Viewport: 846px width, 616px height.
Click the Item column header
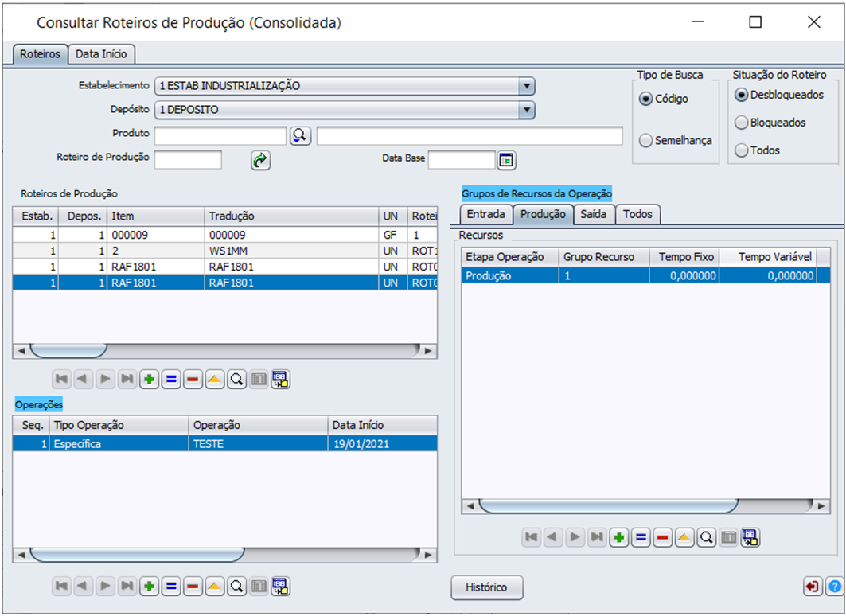[x=156, y=216]
